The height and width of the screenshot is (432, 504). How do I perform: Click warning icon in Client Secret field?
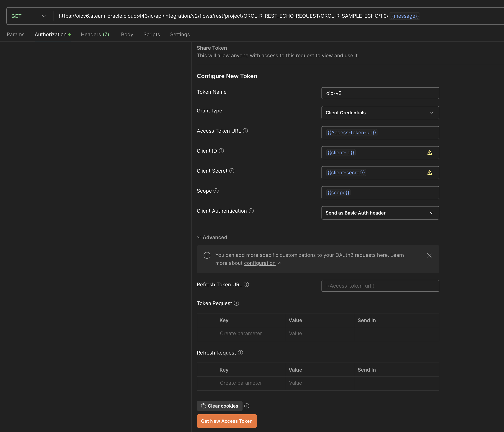pos(429,172)
